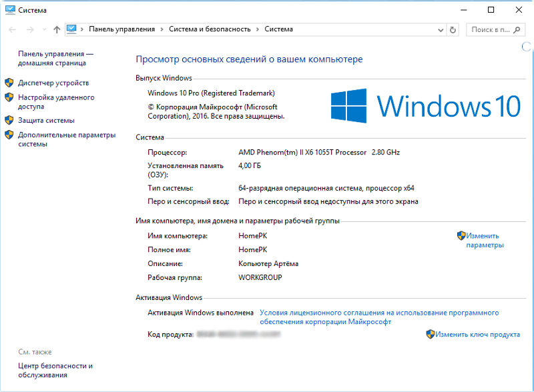Screen dimensions: 534x392
Task: Click the magnifier search icon
Action: 517,29
